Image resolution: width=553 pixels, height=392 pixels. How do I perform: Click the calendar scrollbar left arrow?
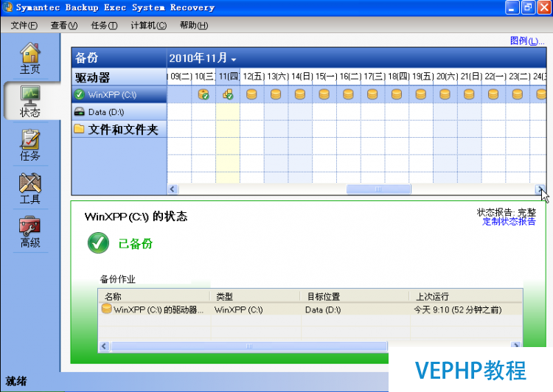(x=173, y=189)
